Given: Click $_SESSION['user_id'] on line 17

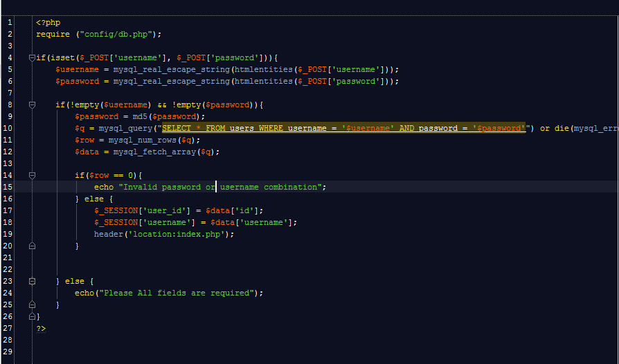Looking at the screenshot, I should point(142,210).
